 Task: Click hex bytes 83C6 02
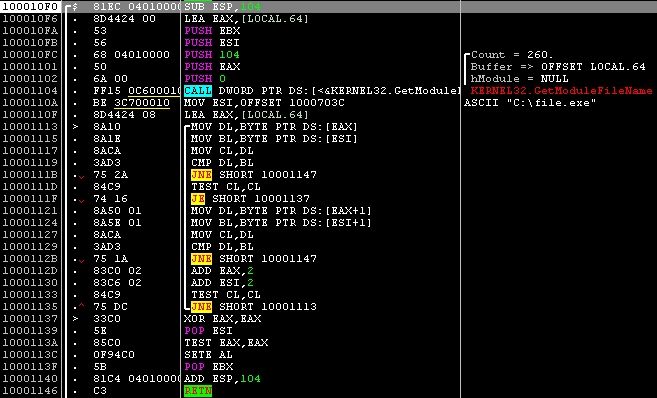[x=117, y=283]
